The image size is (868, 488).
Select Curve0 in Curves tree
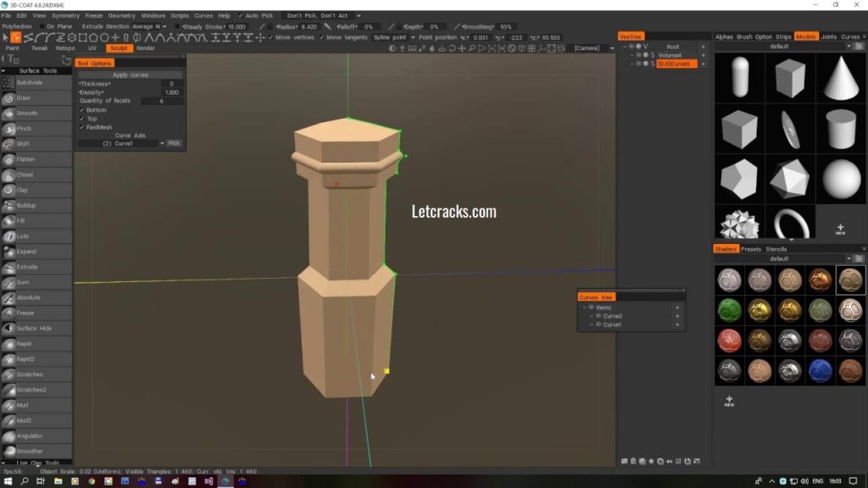click(612, 316)
